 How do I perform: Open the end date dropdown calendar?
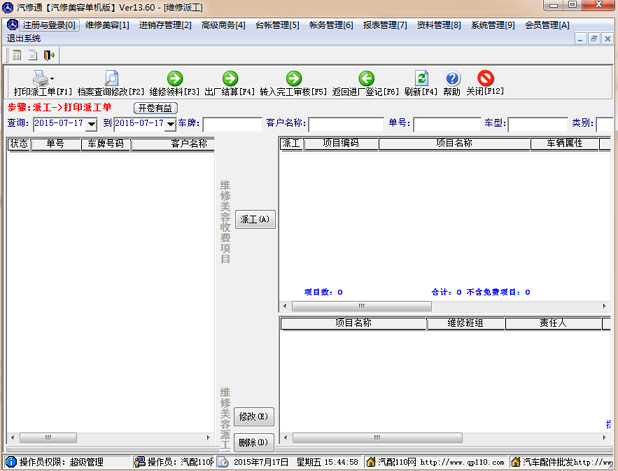click(170, 124)
